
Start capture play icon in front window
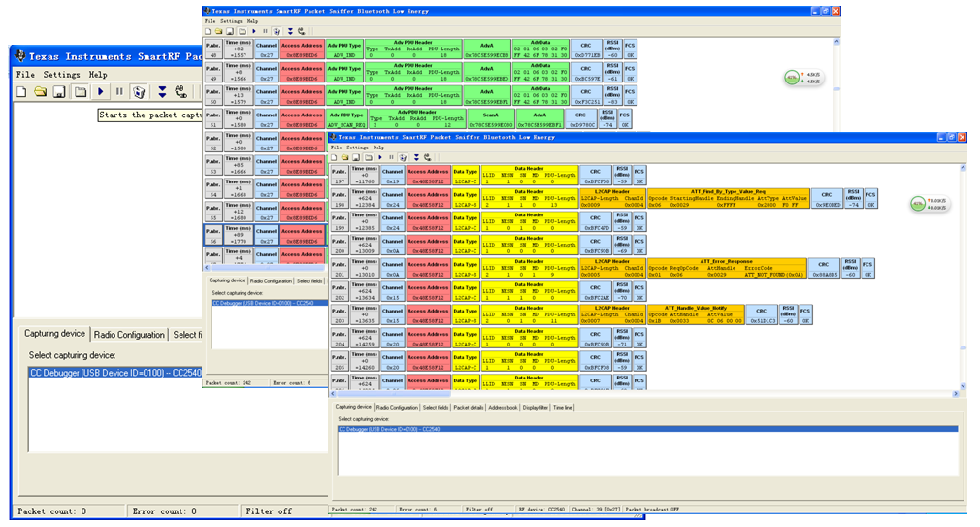point(380,157)
